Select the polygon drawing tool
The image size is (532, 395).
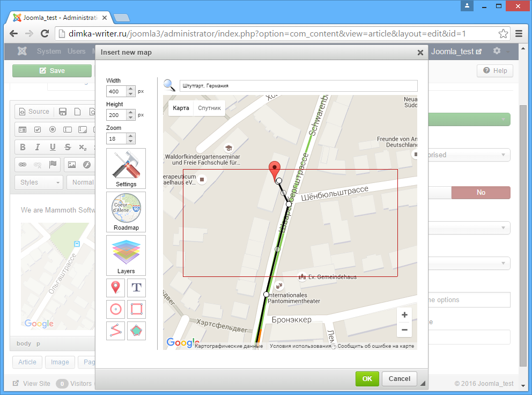(x=137, y=331)
